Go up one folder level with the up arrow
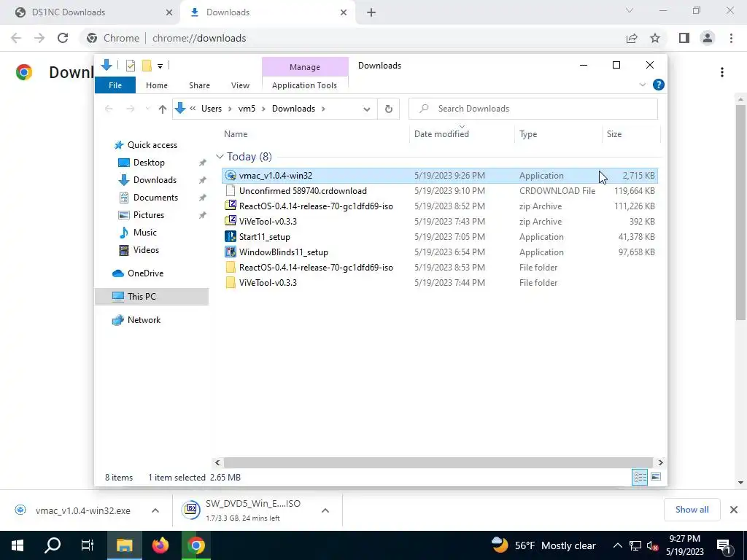This screenshot has height=560, width=747. 163,109
